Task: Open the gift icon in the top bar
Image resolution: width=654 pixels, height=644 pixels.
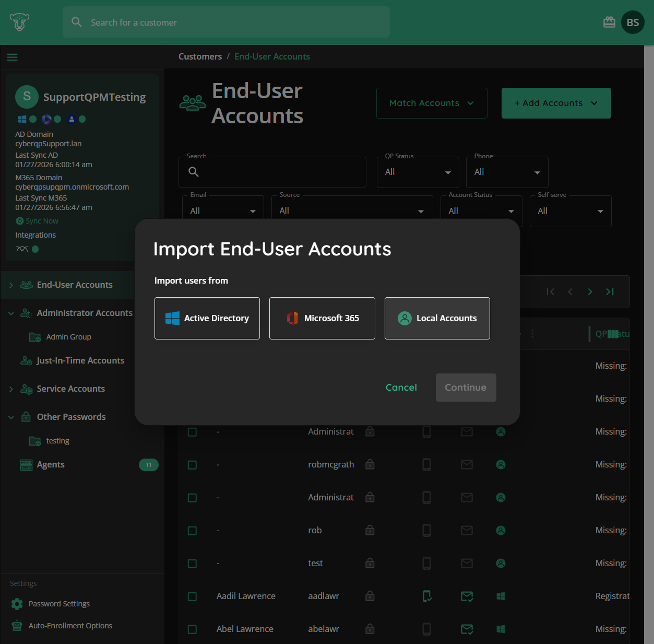Action: [x=609, y=22]
